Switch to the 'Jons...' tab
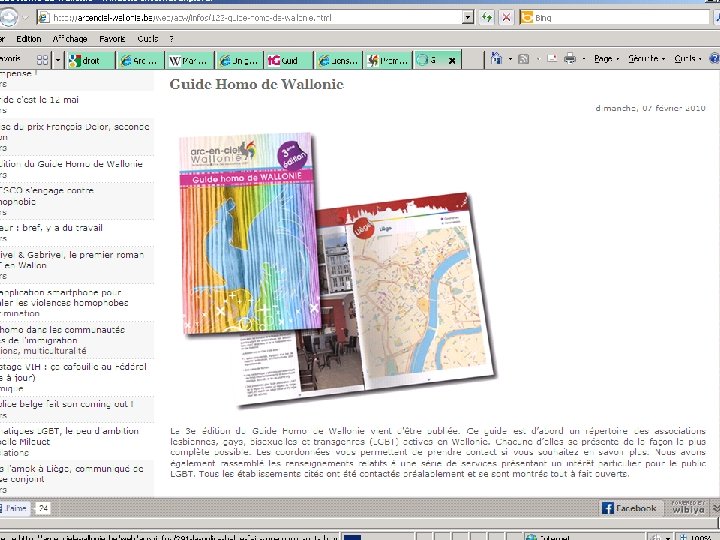The height and width of the screenshot is (540, 720). pos(339,60)
